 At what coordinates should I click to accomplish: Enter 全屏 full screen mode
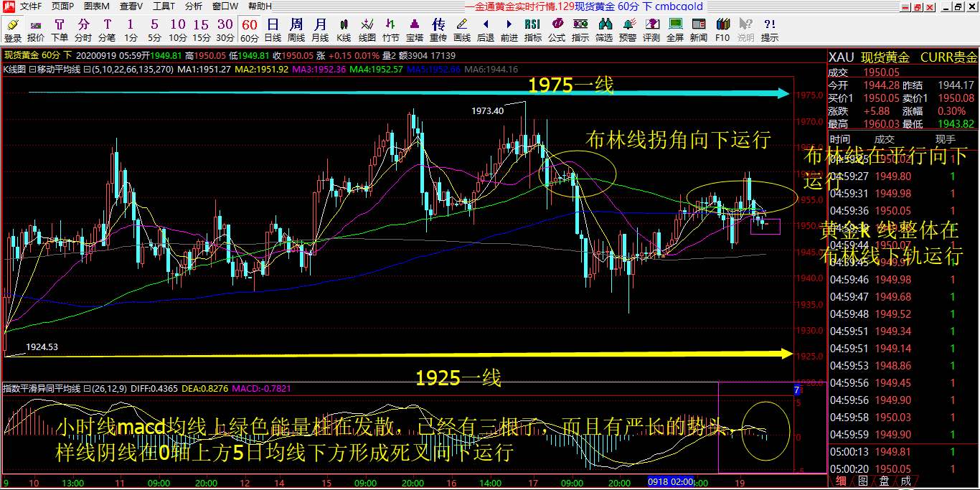[675, 30]
